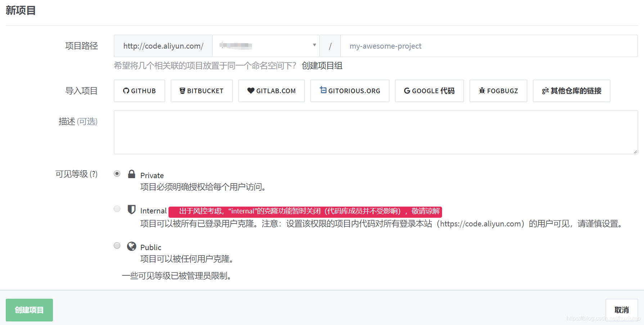Select the Internal visibility radio button
Screen dimensions: 644x325
point(117,209)
